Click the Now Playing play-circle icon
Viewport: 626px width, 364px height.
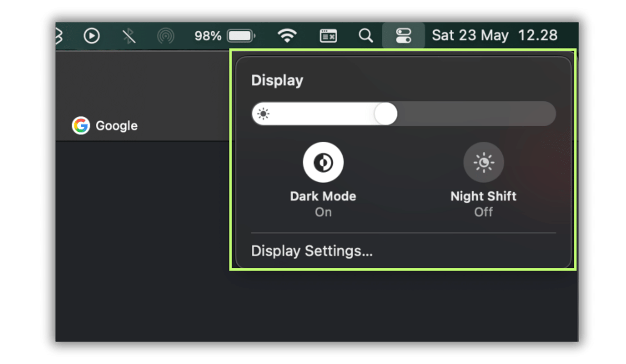click(92, 36)
